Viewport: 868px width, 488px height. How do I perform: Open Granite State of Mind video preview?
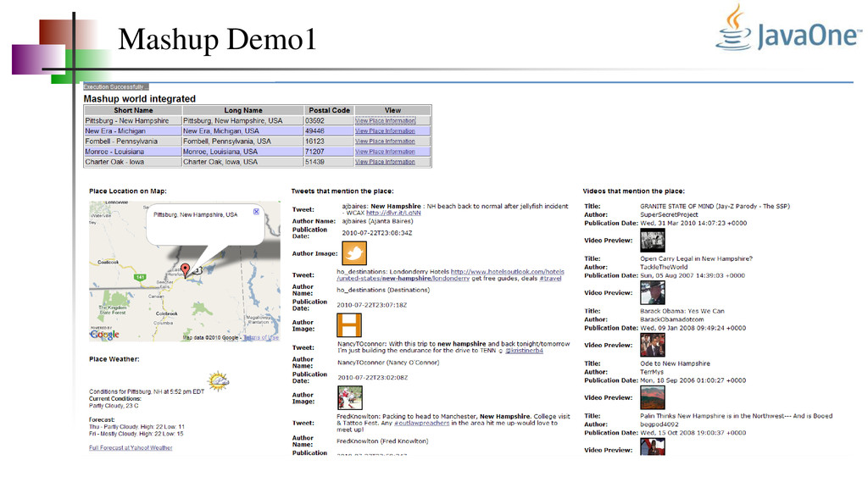pos(653,241)
